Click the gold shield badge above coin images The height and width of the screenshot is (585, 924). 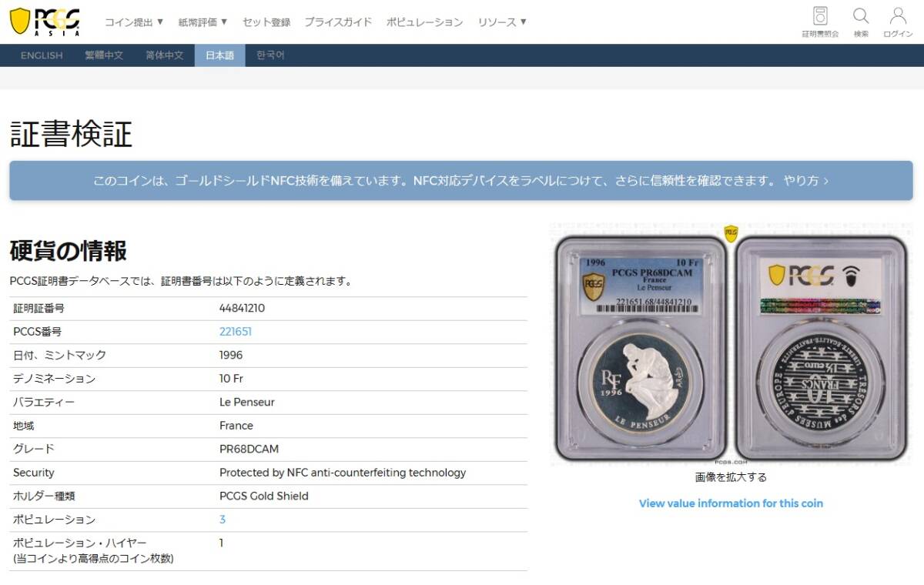731,233
